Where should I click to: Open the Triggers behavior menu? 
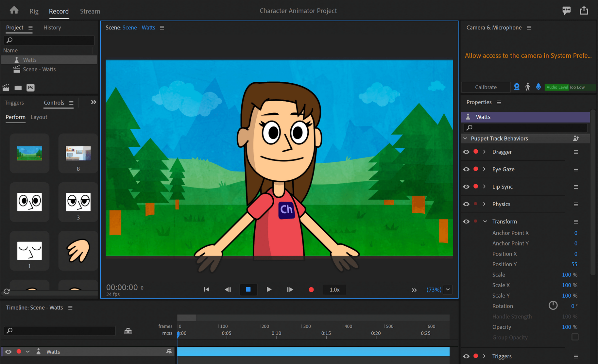[576, 356]
